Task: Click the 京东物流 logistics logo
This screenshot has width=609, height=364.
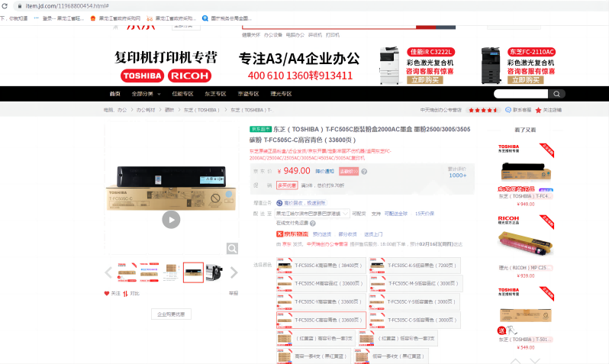Action: [292, 234]
